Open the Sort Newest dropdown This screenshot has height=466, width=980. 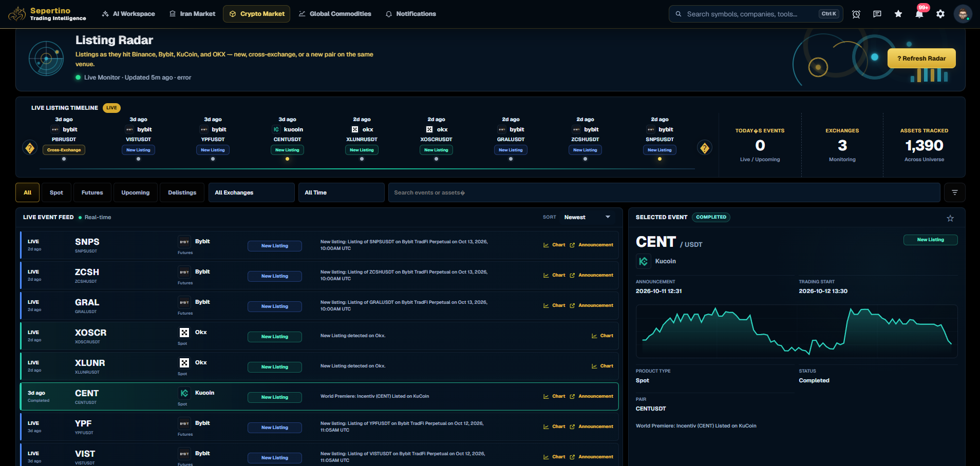(x=588, y=217)
